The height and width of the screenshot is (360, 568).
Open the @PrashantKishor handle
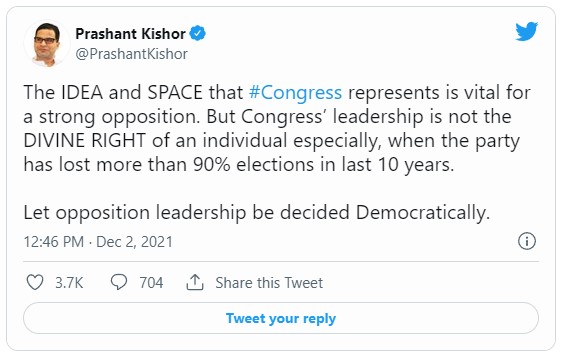(x=131, y=54)
